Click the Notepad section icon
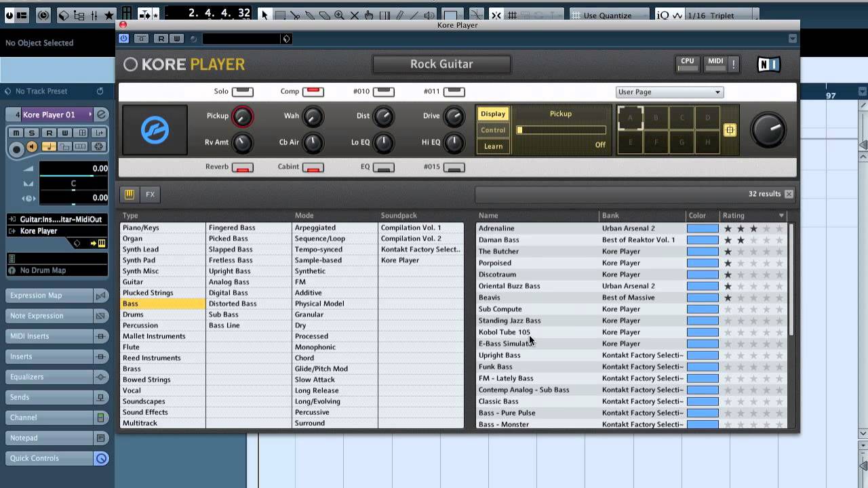 (101, 438)
